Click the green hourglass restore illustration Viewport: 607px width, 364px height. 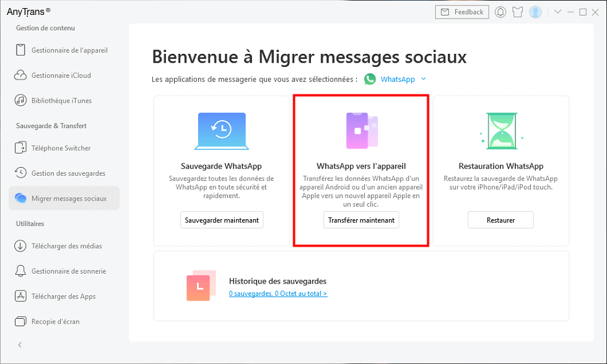point(501,131)
